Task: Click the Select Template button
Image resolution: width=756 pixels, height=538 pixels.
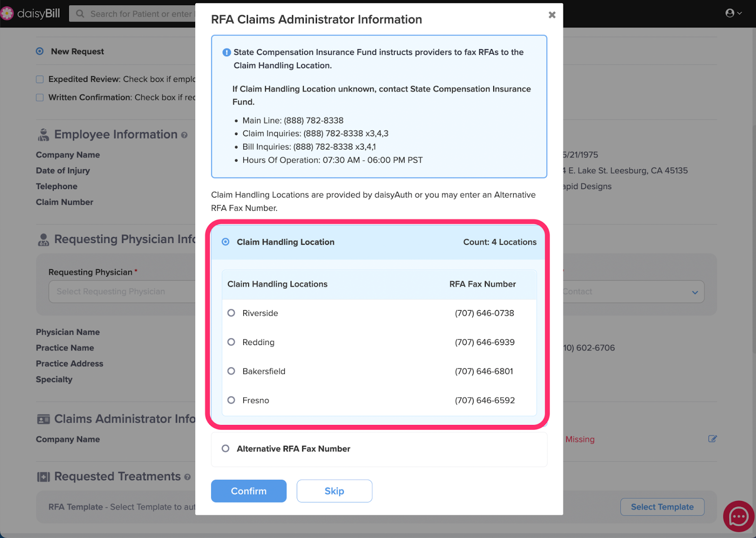Action: pos(662,507)
